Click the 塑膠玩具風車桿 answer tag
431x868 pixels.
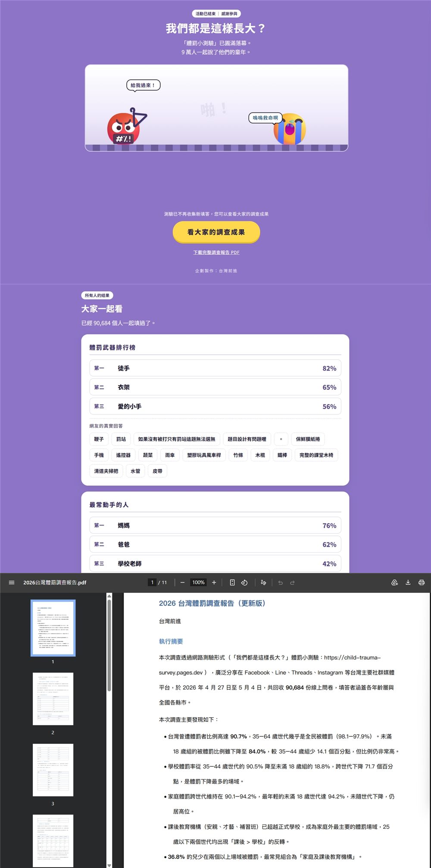click(x=204, y=455)
